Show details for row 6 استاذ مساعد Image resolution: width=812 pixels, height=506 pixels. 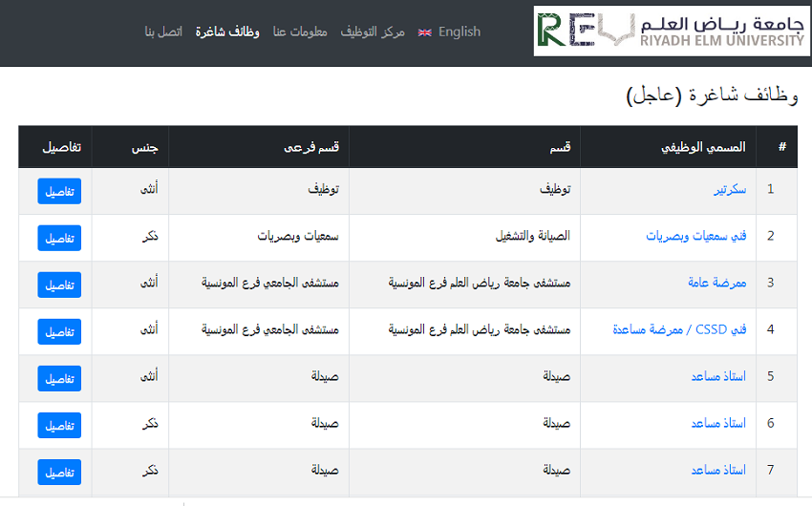[59, 425]
